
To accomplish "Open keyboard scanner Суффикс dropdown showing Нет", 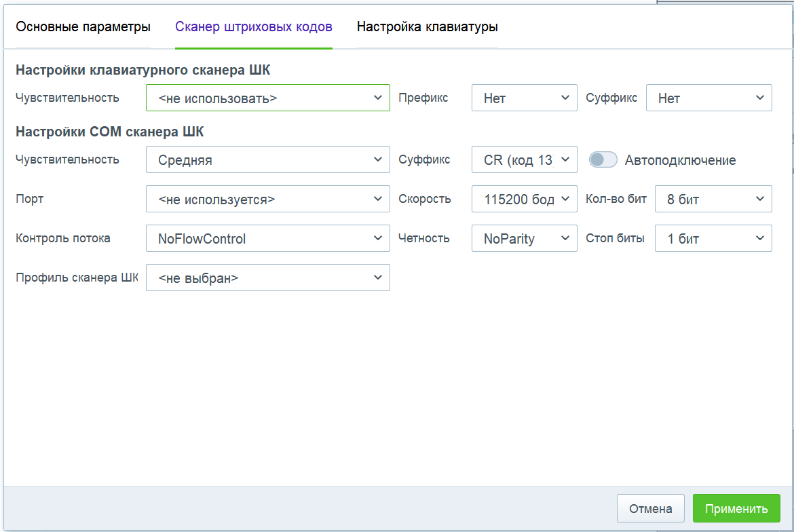I will (x=709, y=98).
